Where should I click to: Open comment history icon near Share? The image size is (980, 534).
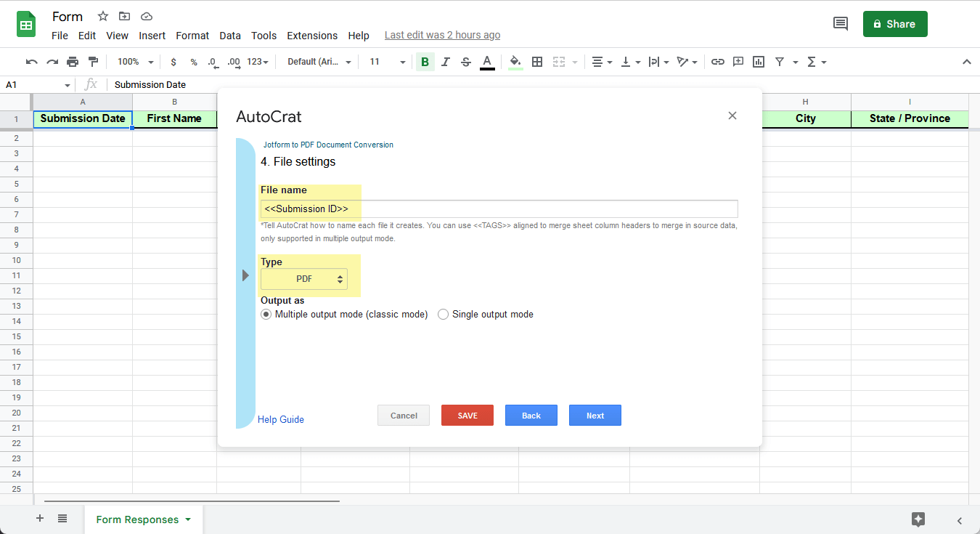[x=841, y=24]
